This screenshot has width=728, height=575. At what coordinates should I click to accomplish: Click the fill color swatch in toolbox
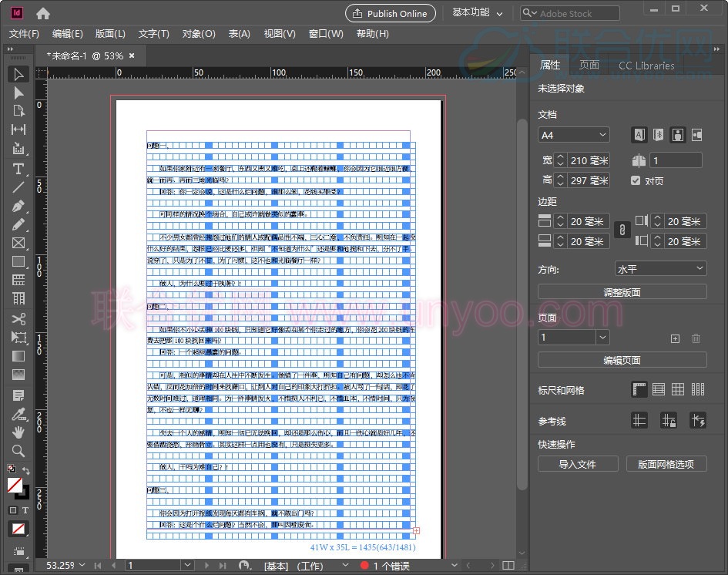[15, 486]
